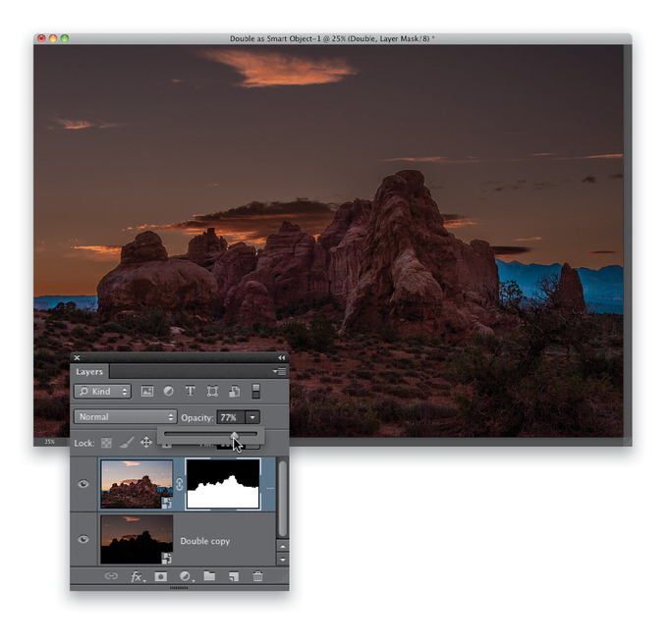Hide the Double copy layer eye icon
The height and width of the screenshot is (644, 668).
click(x=83, y=539)
